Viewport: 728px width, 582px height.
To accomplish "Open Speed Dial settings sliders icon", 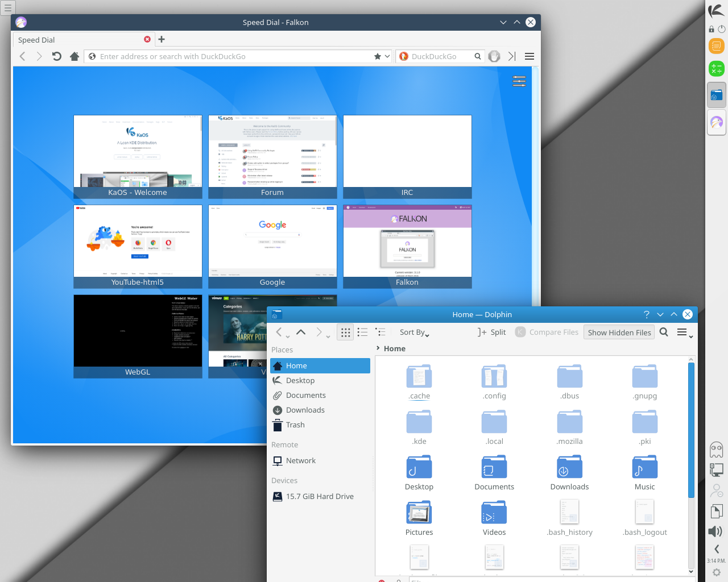I will (x=519, y=81).
